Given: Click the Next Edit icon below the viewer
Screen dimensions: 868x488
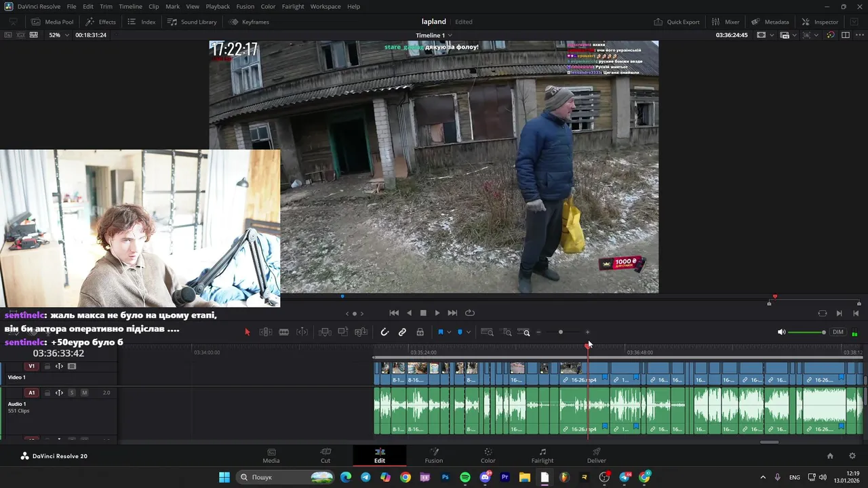Looking at the screenshot, I should pos(840,313).
